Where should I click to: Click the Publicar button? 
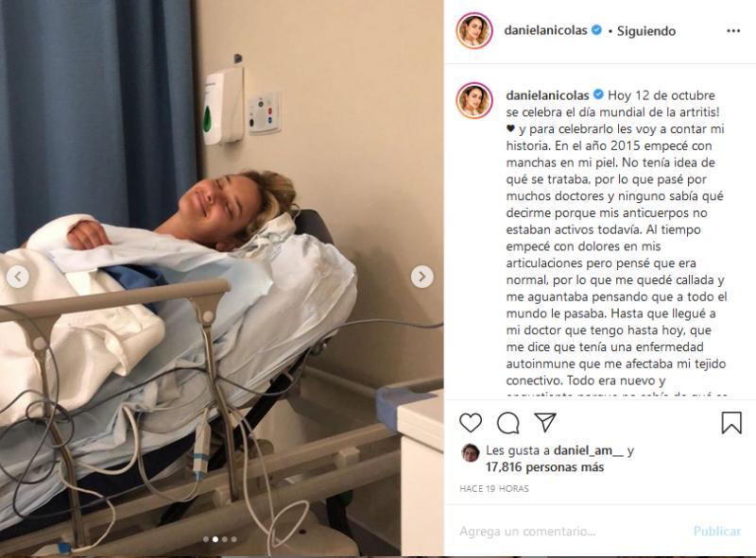[x=717, y=531]
